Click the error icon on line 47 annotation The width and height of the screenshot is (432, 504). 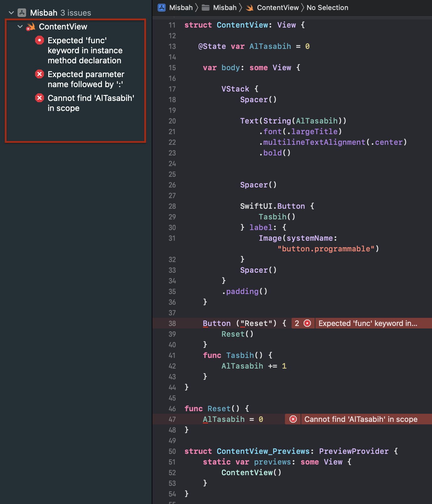click(293, 419)
